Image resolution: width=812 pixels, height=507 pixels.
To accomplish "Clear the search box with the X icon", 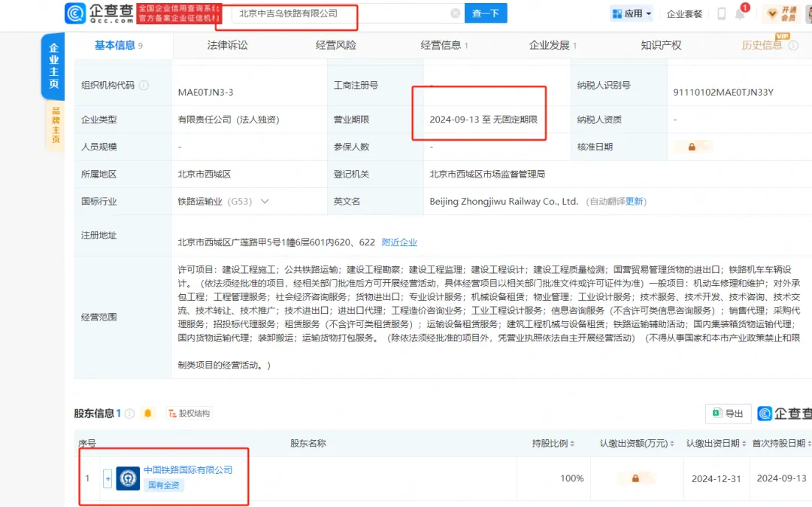I will pyautogui.click(x=455, y=14).
